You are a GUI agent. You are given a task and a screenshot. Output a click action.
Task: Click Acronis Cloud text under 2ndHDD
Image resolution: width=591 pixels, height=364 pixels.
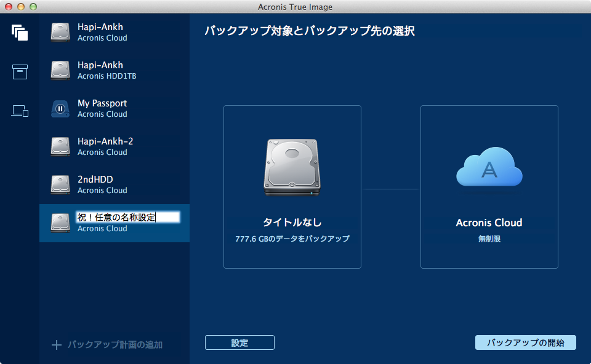point(102,191)
